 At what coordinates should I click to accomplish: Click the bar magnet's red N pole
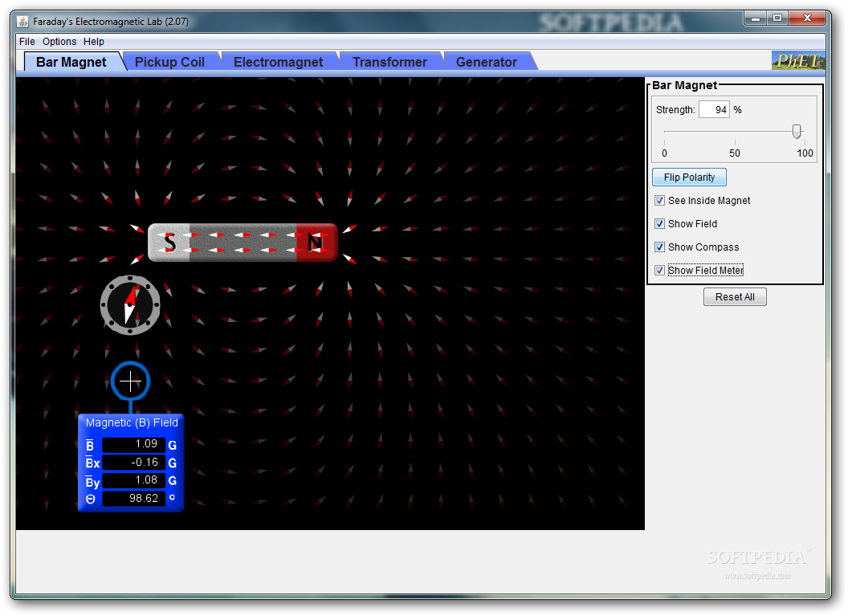coord(317,243)
